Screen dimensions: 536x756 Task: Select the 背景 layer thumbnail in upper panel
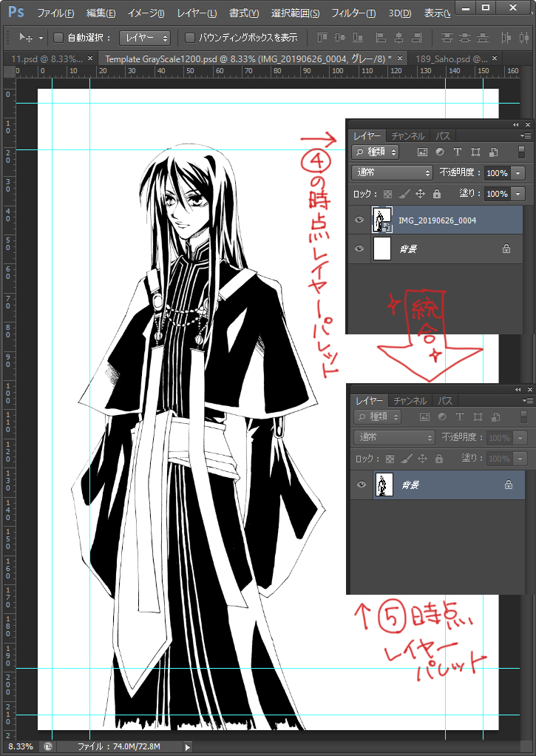coord(382,249)
